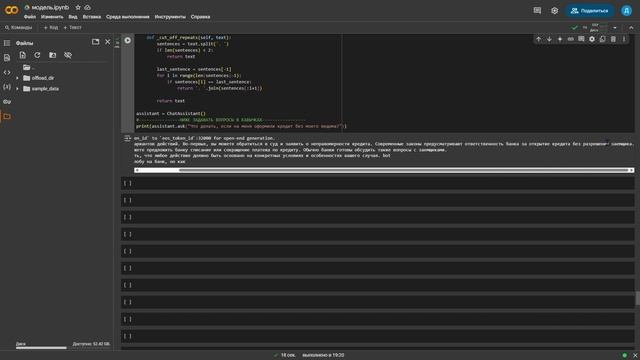This screenshot has height=360, width=640.
Task: Open the Среда выполнения menu
Action: [x=128, y=17]
